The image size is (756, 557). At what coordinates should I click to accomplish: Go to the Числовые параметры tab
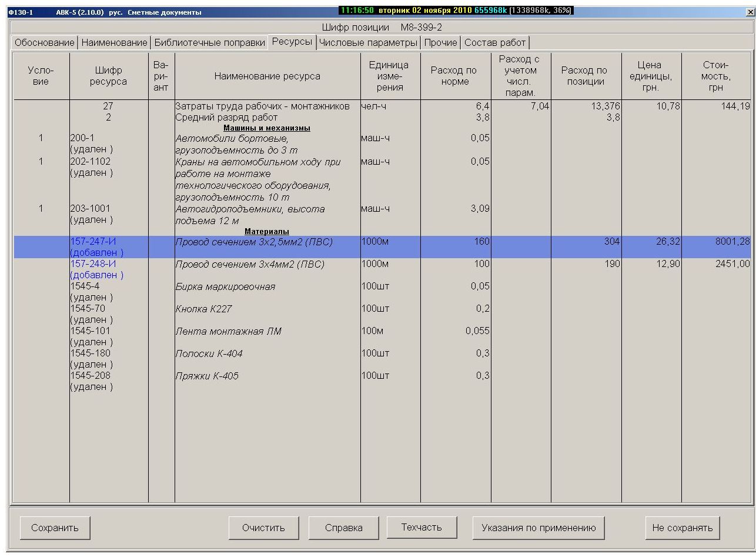click(368, 42)
